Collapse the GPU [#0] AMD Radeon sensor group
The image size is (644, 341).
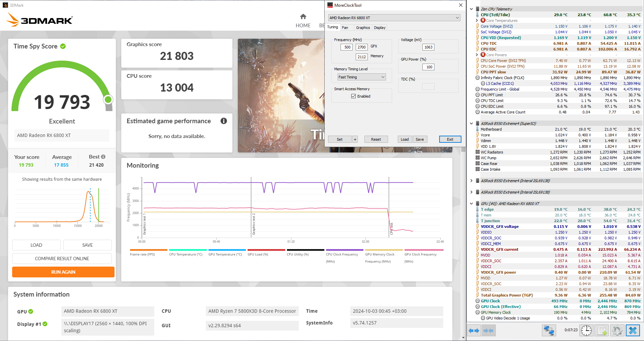471,204
